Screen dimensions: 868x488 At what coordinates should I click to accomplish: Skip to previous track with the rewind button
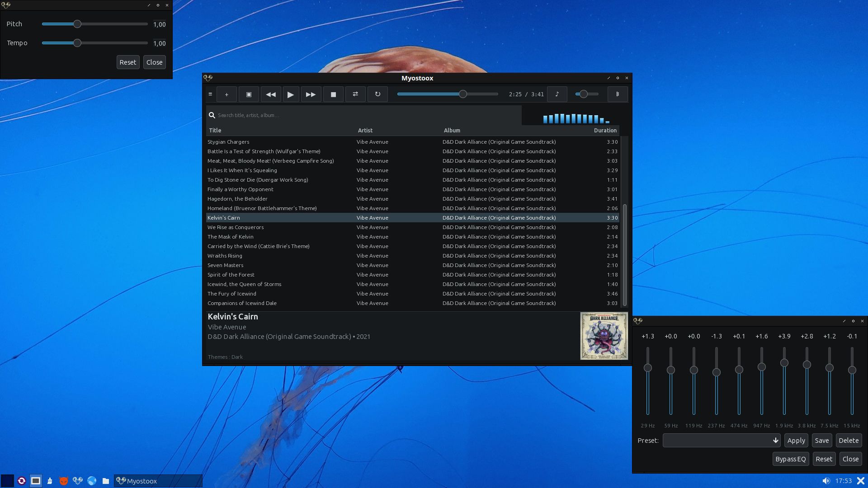tap(271, 94)
